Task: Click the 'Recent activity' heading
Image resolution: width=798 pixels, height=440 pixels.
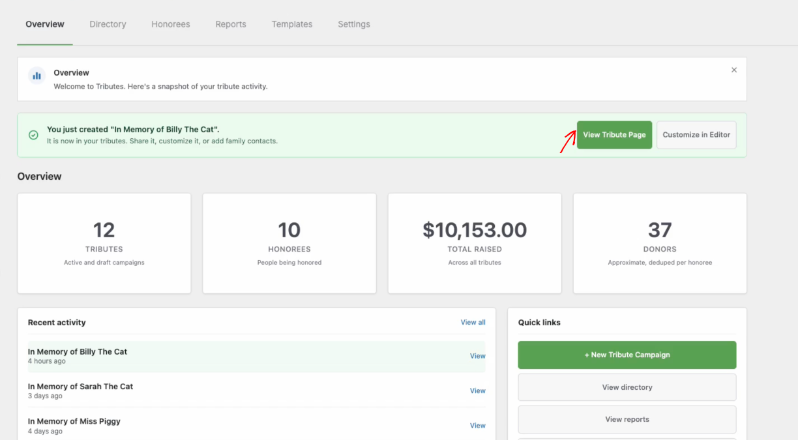Action: 56,322
